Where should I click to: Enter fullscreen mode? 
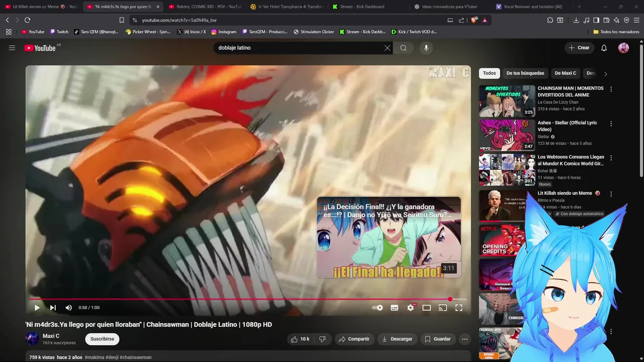point(459,308)
